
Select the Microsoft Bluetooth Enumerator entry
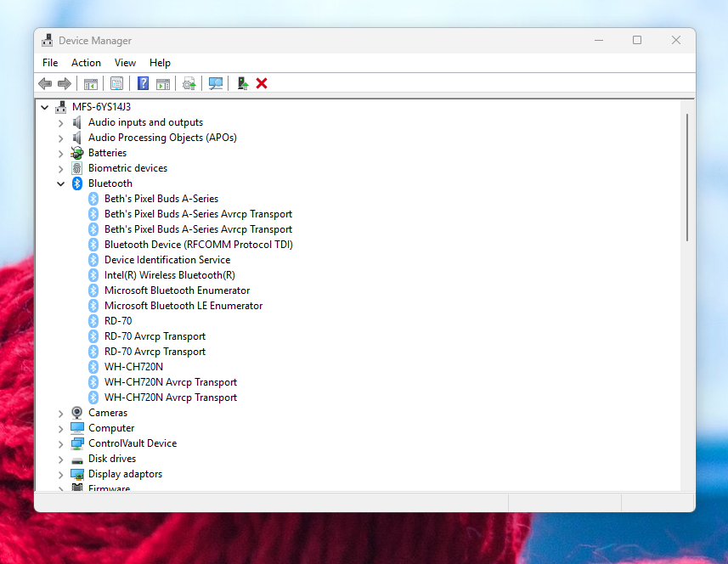click(x=177, y=290)
